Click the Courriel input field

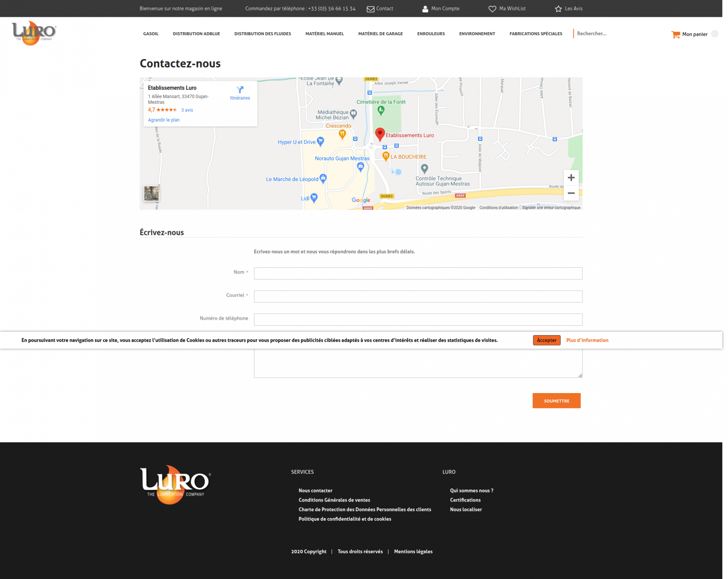[x=418, y=296]
